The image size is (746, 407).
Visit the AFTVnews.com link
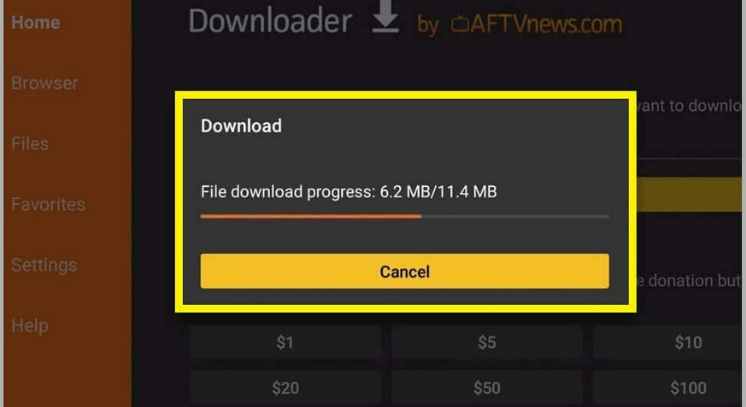tap(536, 24)
